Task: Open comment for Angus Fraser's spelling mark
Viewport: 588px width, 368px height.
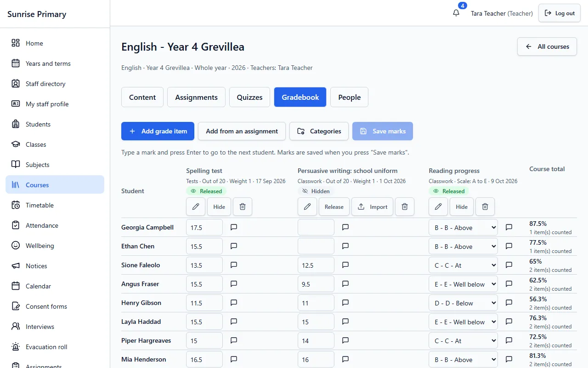Action: pyautogui.click(x=234, y=284)
